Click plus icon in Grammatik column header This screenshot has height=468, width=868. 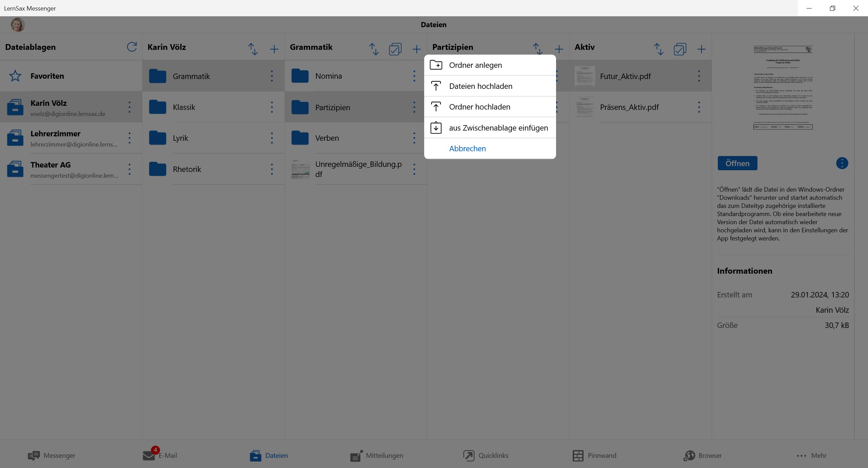(x=416, y=49)
